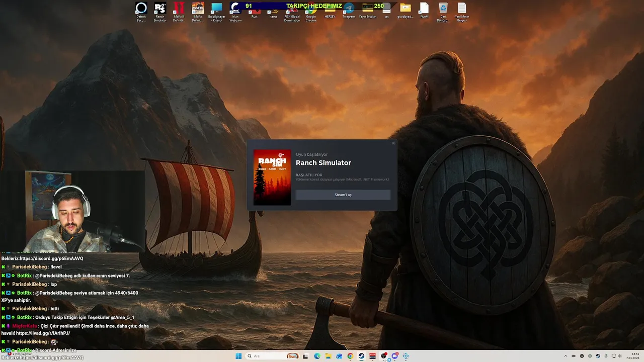Viewport: 644px width, 362px height.
Task: Open the Windows Start menu
Action: coord(238,356)
